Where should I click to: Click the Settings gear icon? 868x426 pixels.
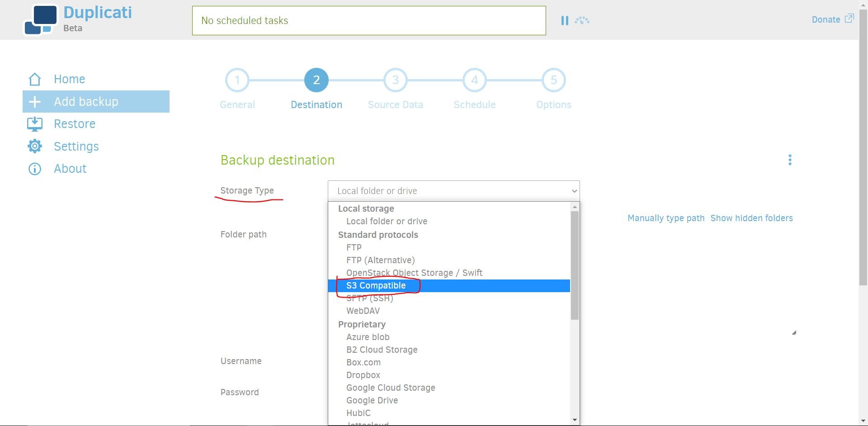click(35, 146)
